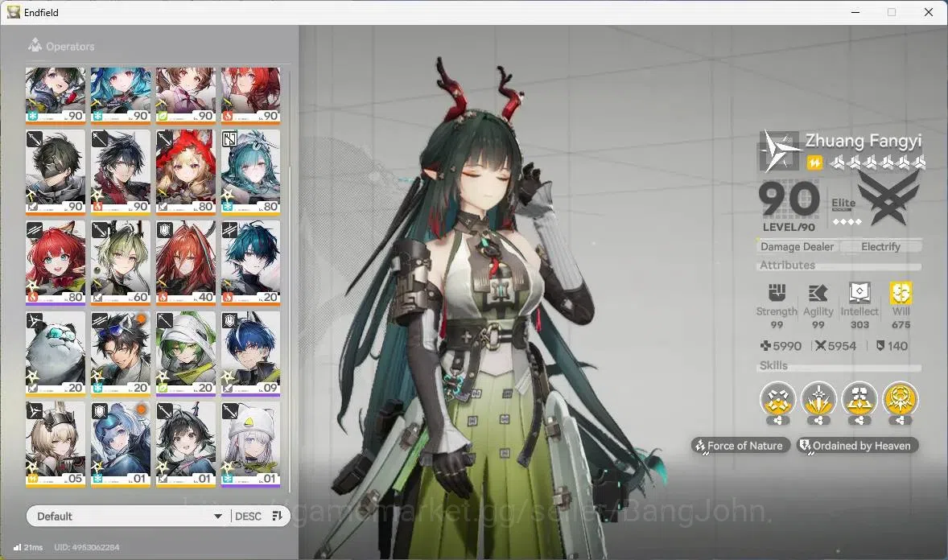The width and height of the screenshot is (948, 560).
Task: Minimize the Endfield window
Action: point(855,12)
